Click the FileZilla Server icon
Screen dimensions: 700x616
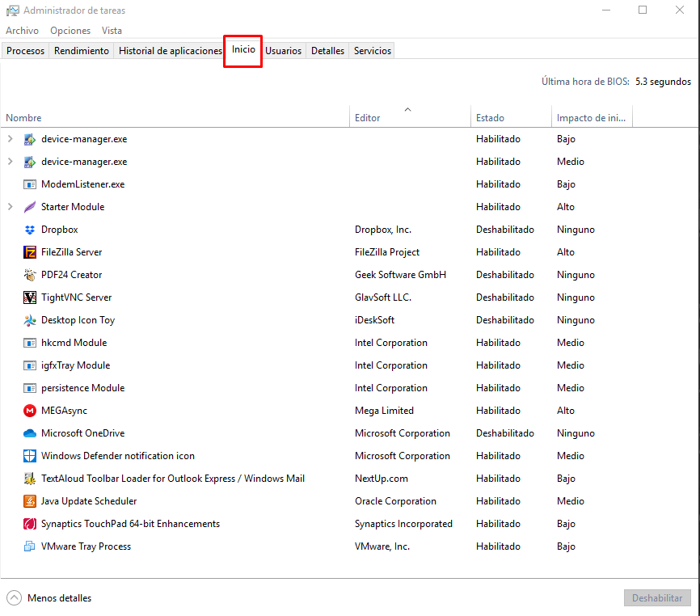click(29, 252)
